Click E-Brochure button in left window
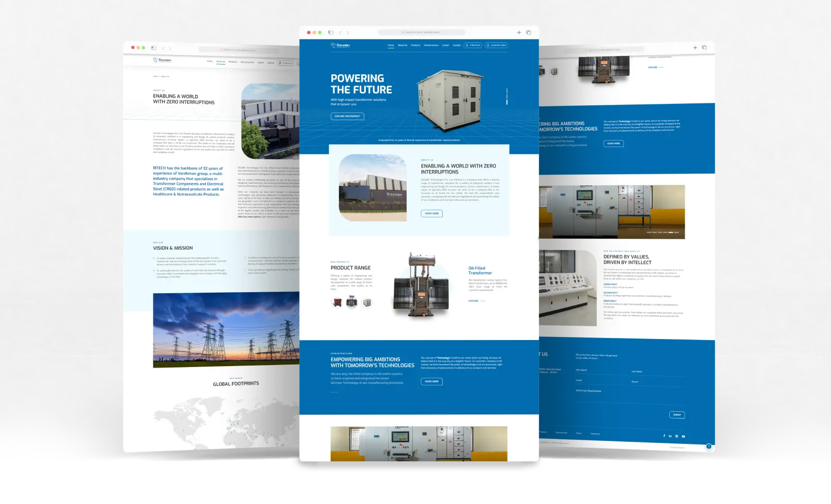Screen dimensions: 831x504 (286, 63)
